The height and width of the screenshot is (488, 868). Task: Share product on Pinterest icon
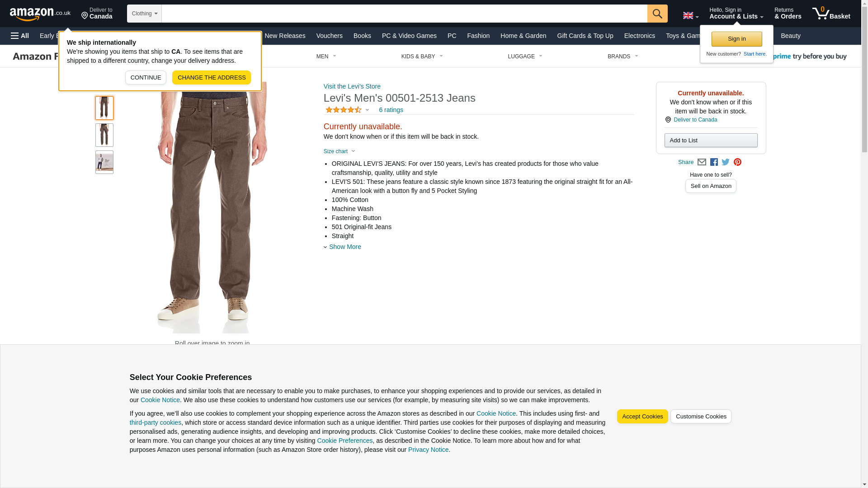pos(737,162)
